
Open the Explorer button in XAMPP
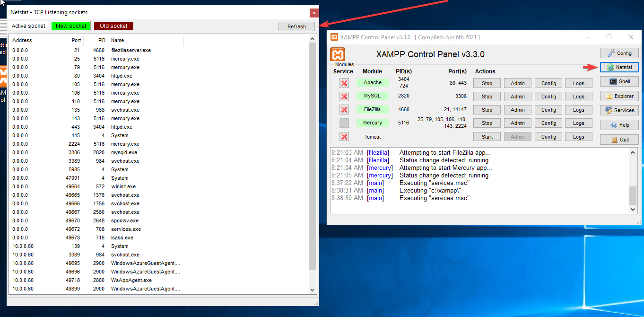coord(619,96)
